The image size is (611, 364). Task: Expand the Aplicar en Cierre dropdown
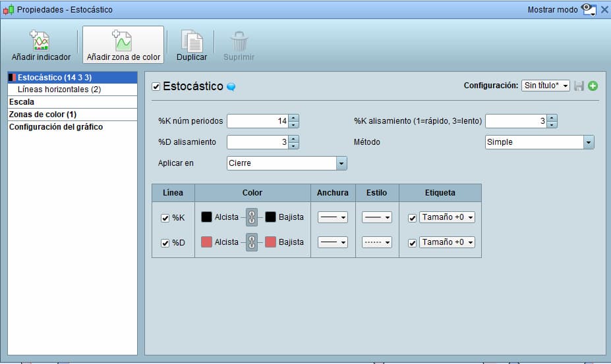[x=287, y=163]
